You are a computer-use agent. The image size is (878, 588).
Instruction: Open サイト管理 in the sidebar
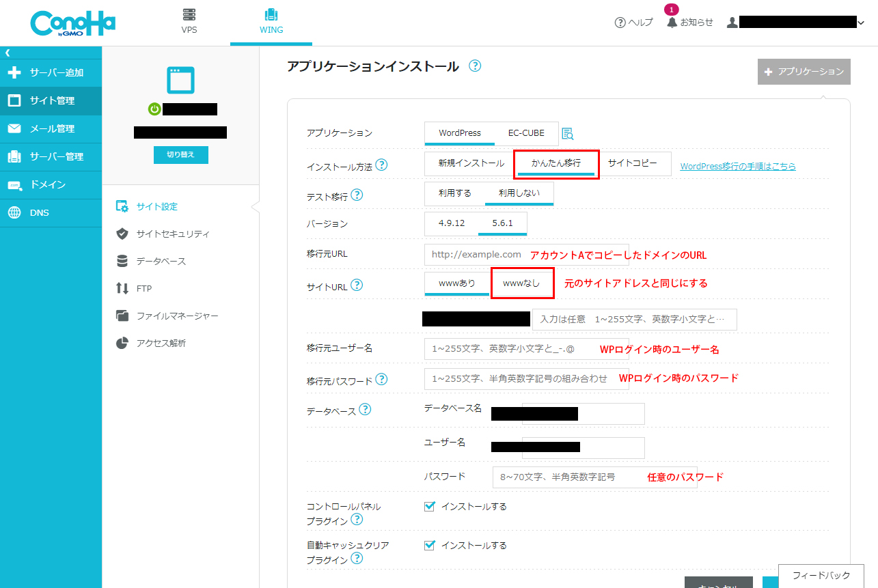[x=51, y=100]
